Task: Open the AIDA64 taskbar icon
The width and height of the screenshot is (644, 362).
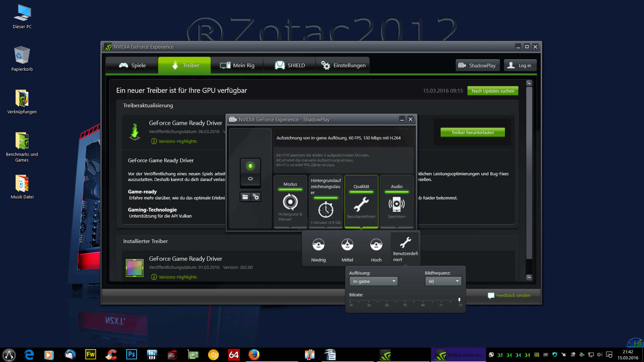Action: pos(234,355)
